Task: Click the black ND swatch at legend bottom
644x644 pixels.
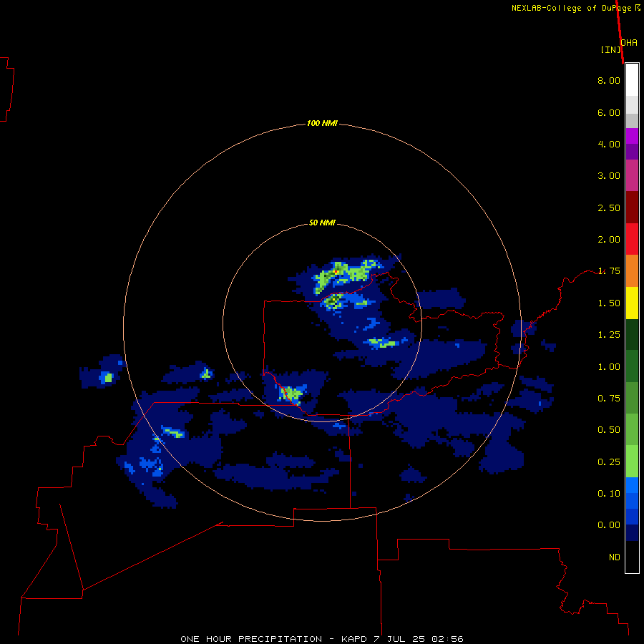Action: point(632,557)
